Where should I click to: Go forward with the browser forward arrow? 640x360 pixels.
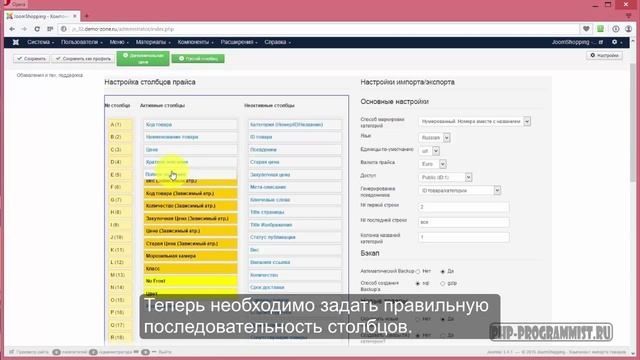24,29
